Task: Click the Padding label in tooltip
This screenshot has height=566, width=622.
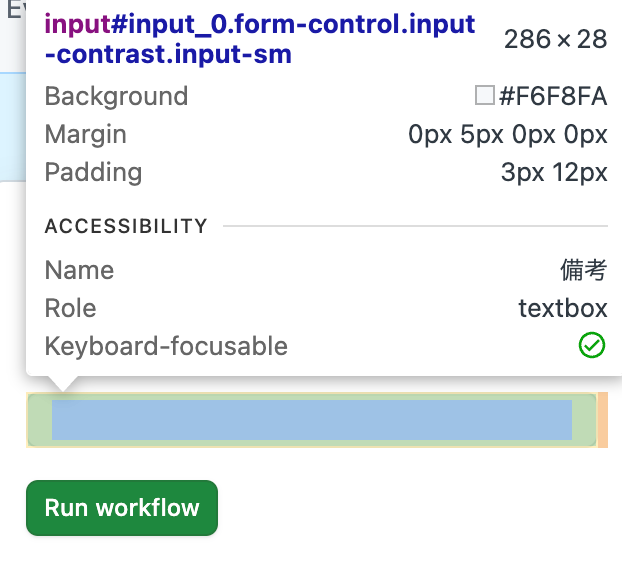Action: point(93,172)
